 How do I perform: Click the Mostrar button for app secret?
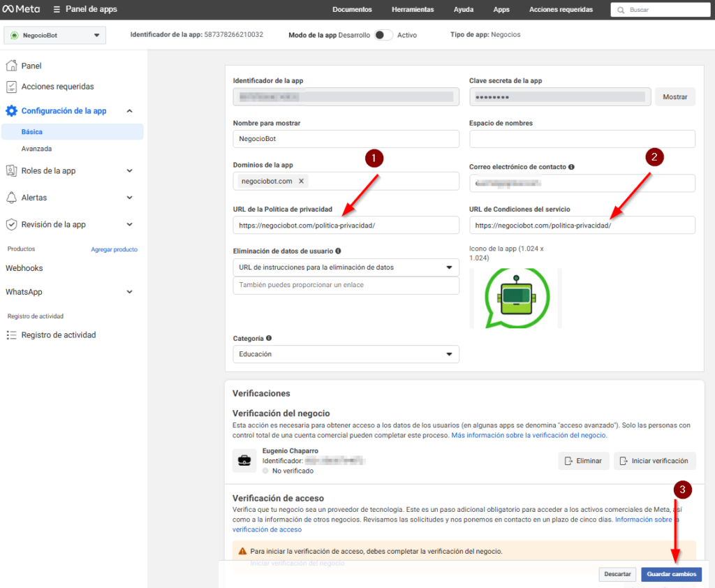[x=675, y=96]
